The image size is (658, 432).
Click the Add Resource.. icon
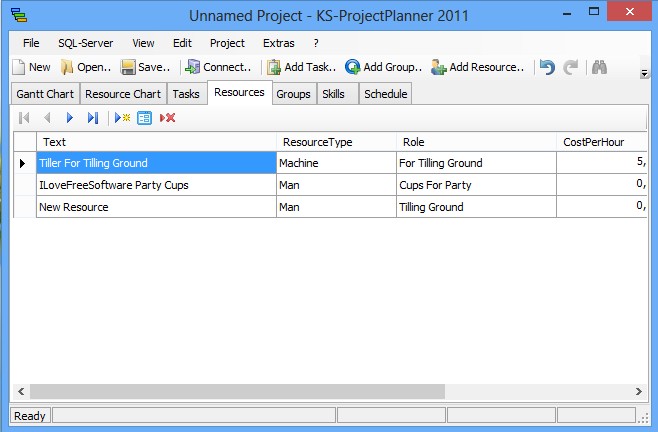pos(439,67)
